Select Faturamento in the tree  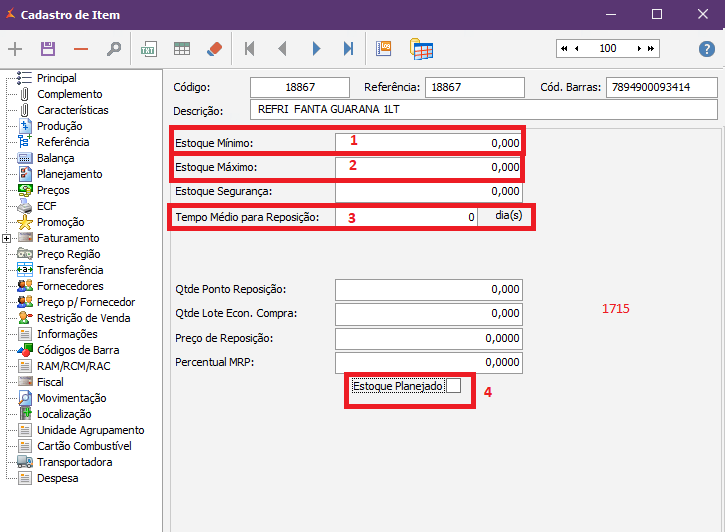click(x=68, y=238)
